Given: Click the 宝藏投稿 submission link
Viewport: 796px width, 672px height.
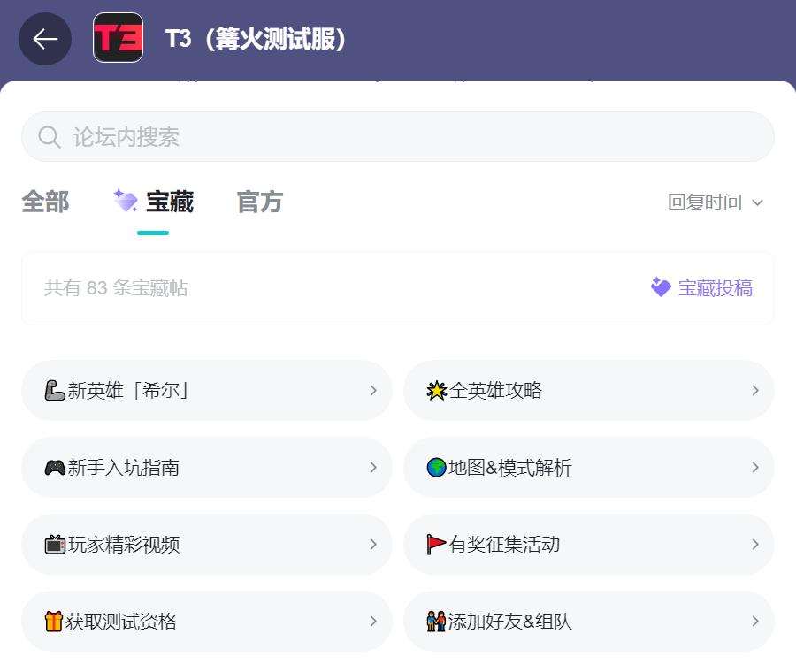Looking at the screenshot, I should [x=715, y=287].
